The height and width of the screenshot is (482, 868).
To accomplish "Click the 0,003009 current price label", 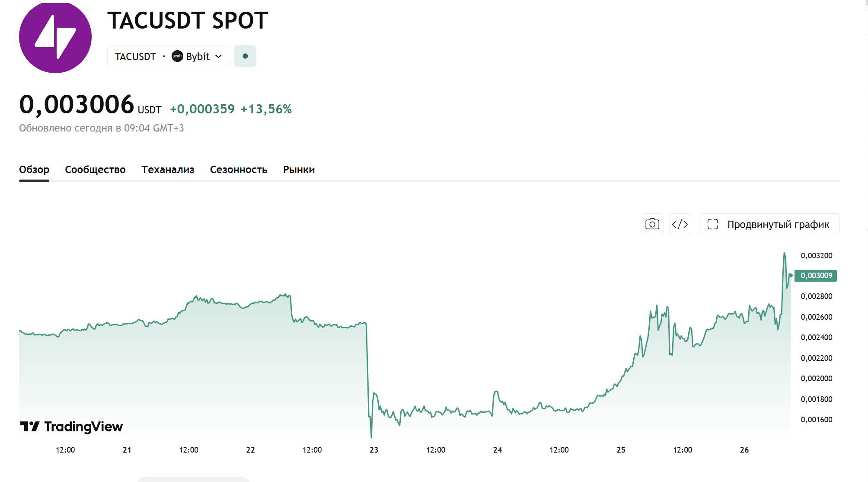I will pyautogui.click(x=816, y=276).
